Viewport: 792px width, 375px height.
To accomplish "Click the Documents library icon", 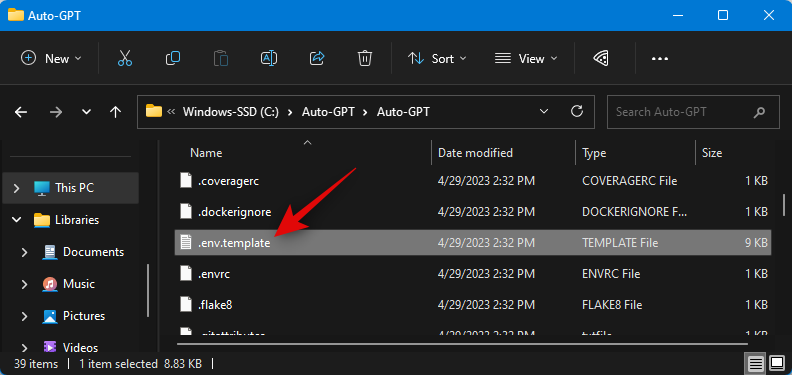I will point(50,252).
